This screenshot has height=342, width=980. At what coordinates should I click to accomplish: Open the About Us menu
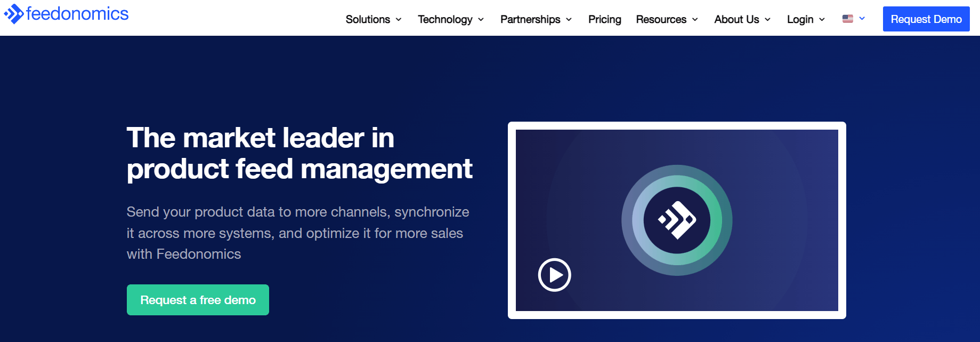736,19
